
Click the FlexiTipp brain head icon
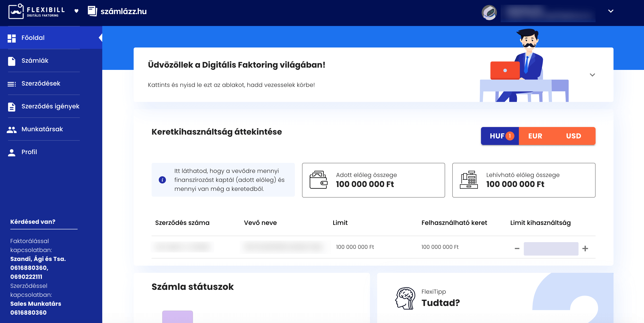pyautogui.click(x=405, y=298)
